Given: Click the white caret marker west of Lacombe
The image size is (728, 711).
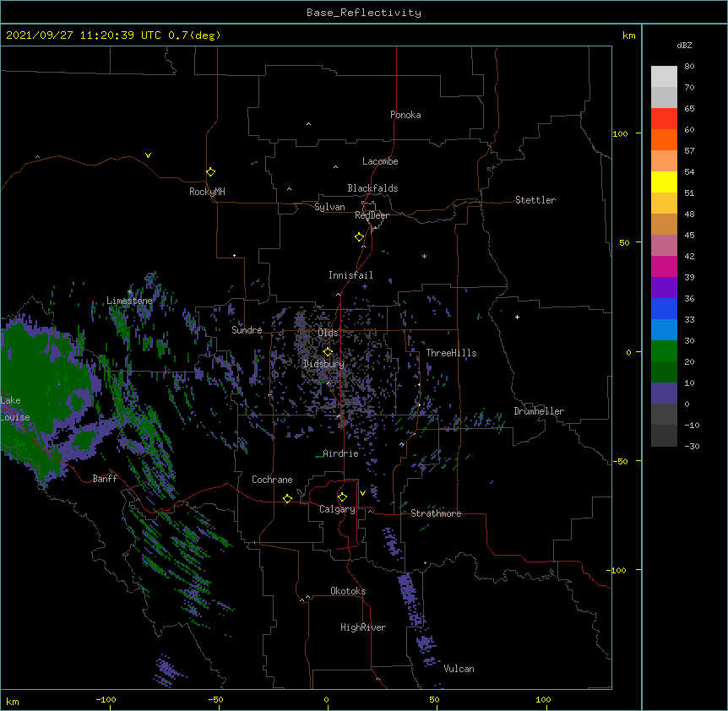Looking at the screenshot, I should [335, 167].
